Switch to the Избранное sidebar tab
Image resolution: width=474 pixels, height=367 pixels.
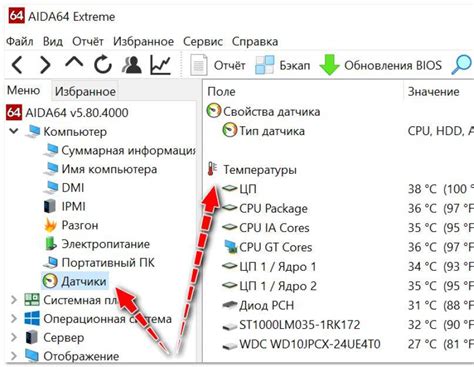coord(85,91)
